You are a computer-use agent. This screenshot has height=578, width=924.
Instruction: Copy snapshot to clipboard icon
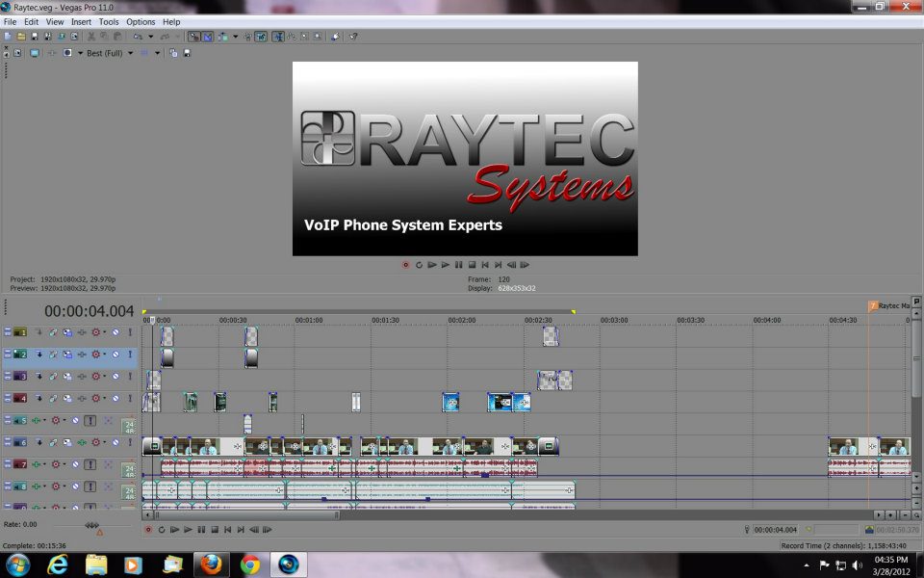click(173, 53)
